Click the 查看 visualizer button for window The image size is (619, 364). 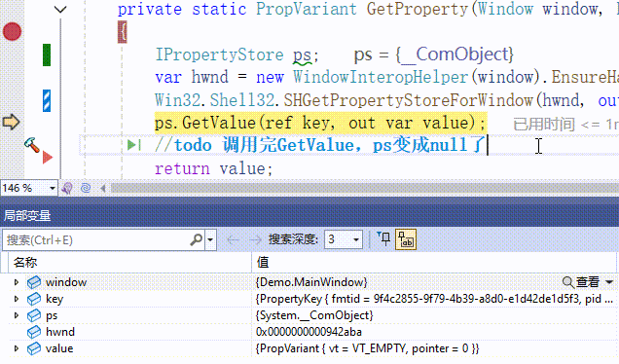point(581,282)
